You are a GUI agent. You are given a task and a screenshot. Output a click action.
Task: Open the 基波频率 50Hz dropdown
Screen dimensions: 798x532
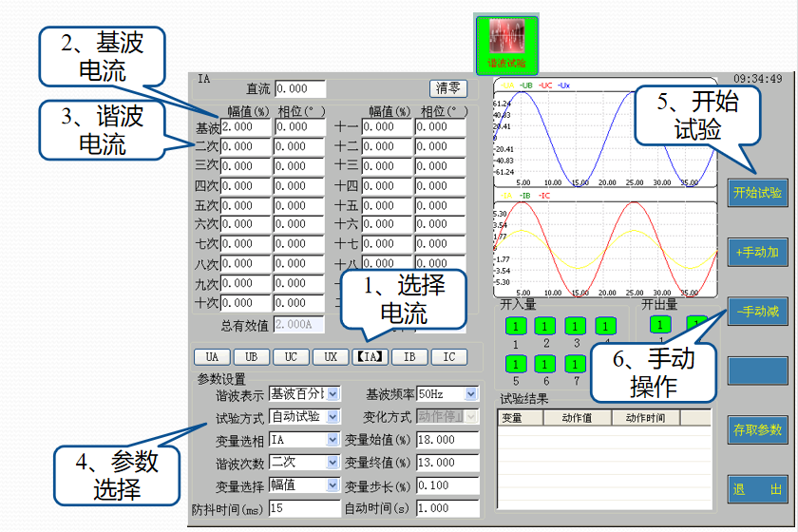click(x=447, y=393)
